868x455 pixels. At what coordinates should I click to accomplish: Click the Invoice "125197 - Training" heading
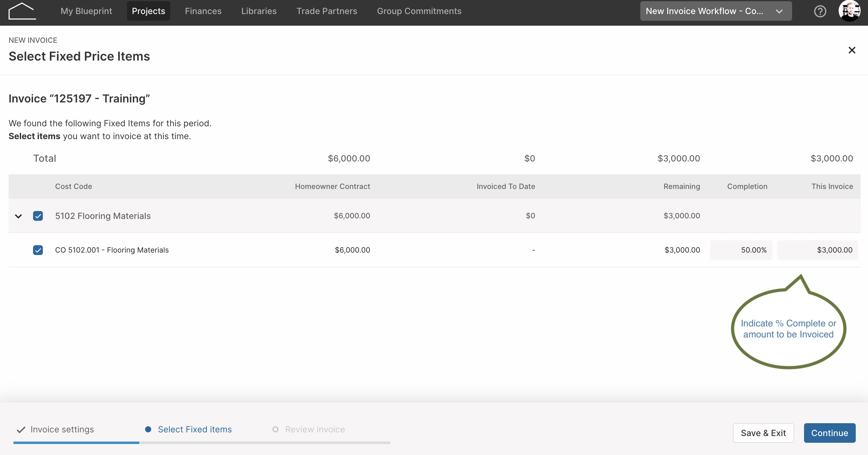79,98
